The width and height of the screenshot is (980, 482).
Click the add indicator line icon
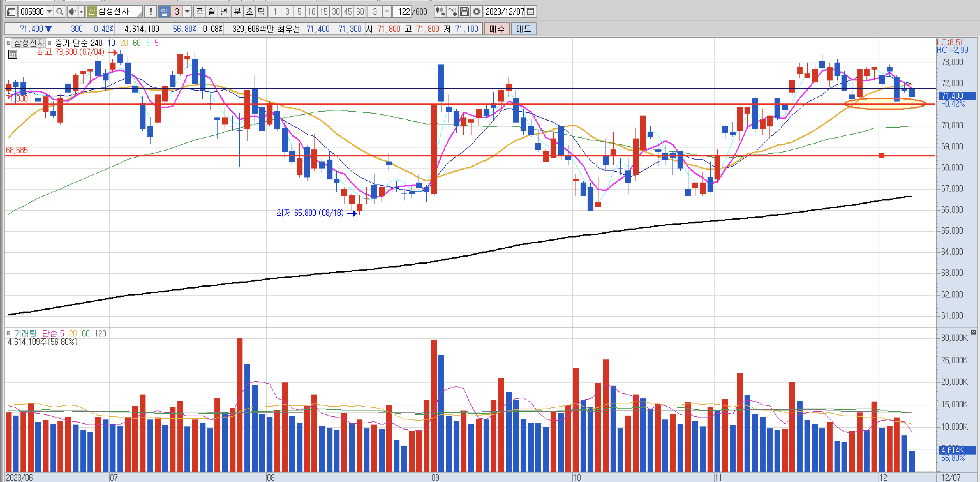(x=452, y=11)
